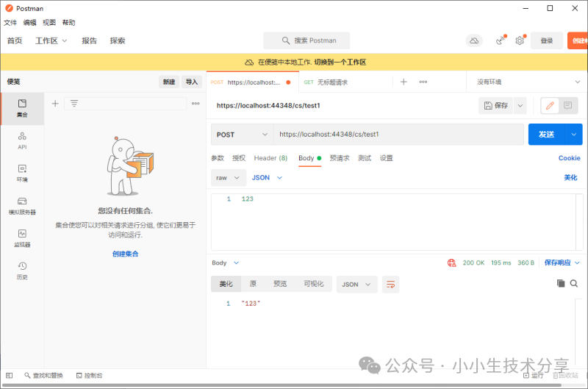Open the API sidebar icon
Viewport: 588px width, 389px height.
(x=22, y=140)
